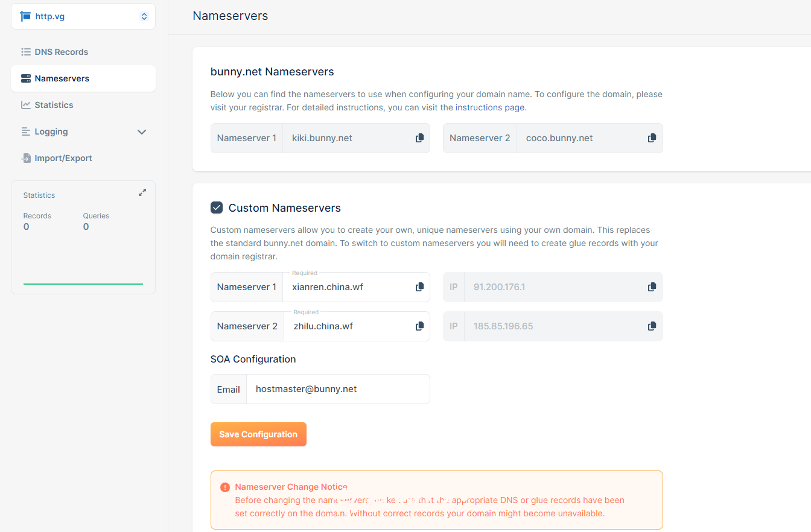Expand the Logging menu chevron

(142, 132)
